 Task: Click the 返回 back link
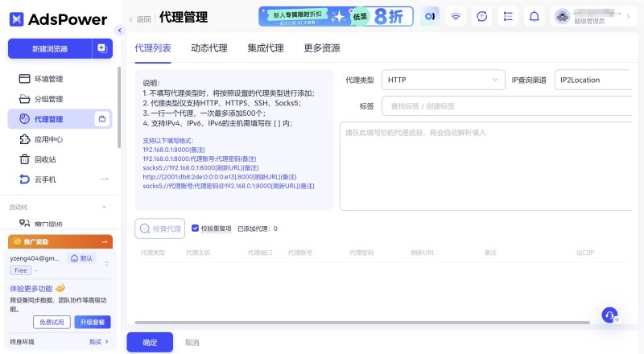point(140,19)
